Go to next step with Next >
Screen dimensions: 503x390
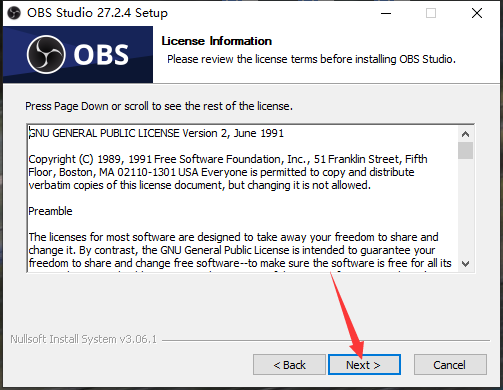pos(364,365)
